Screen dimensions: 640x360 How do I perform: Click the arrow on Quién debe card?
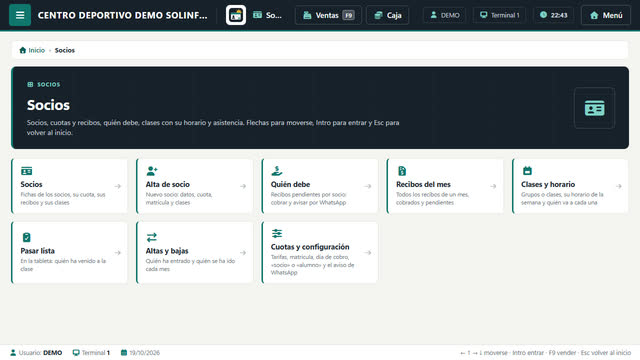368,186
